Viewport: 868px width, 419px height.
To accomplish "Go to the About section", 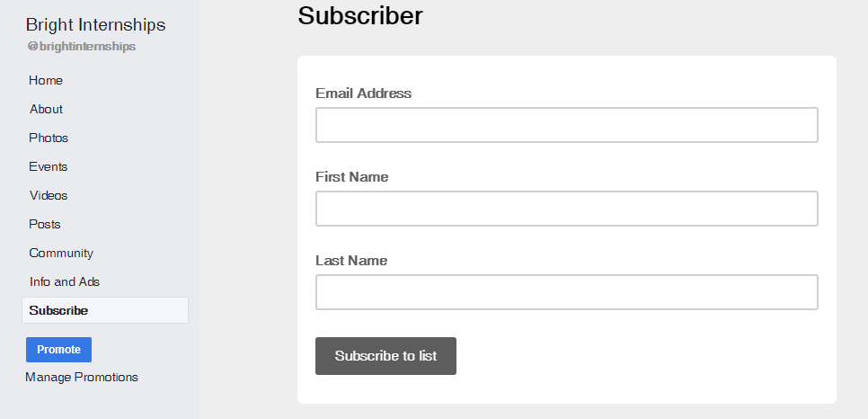I will point(46,109).
